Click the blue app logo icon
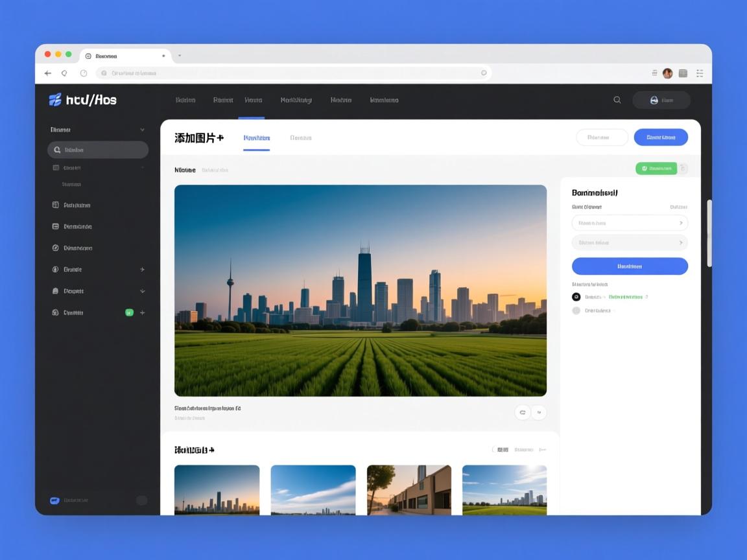 55,100
